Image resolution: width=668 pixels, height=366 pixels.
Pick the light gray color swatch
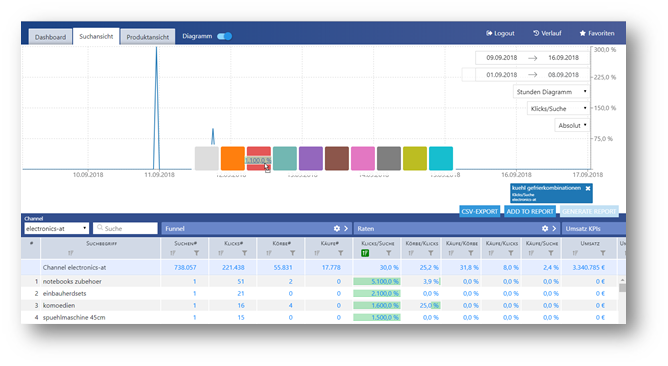tap(207, 159)
